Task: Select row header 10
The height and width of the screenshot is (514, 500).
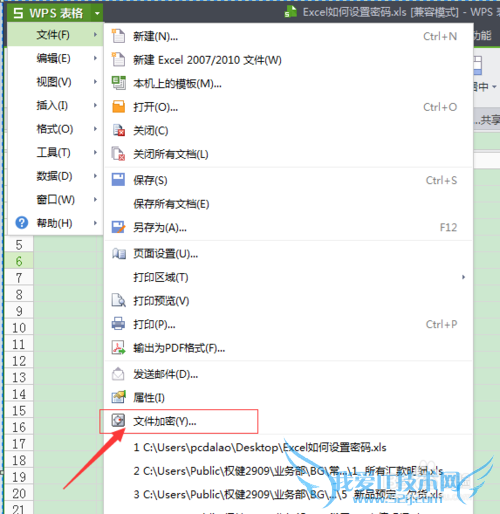Action: click(x=19, y=327)
